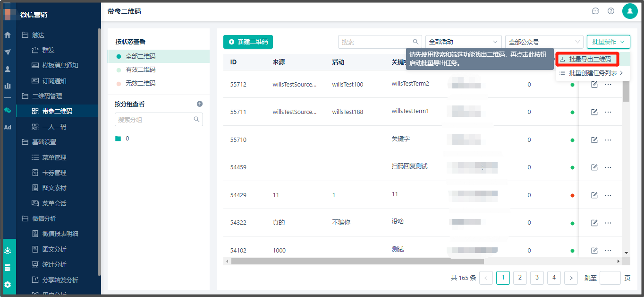Open 菜单管理 in sidebar

point(54,157)
